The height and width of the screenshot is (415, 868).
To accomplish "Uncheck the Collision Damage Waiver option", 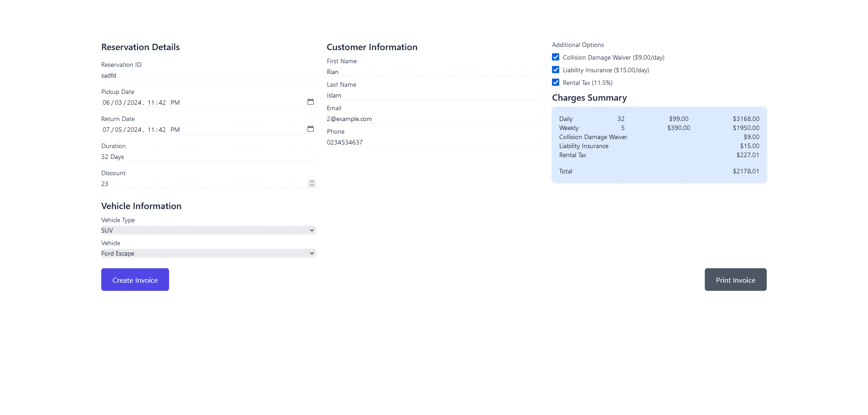I will (x=556, y=57).
